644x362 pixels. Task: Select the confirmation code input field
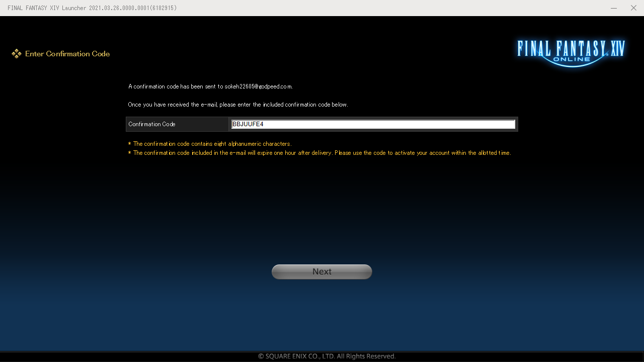373,124
